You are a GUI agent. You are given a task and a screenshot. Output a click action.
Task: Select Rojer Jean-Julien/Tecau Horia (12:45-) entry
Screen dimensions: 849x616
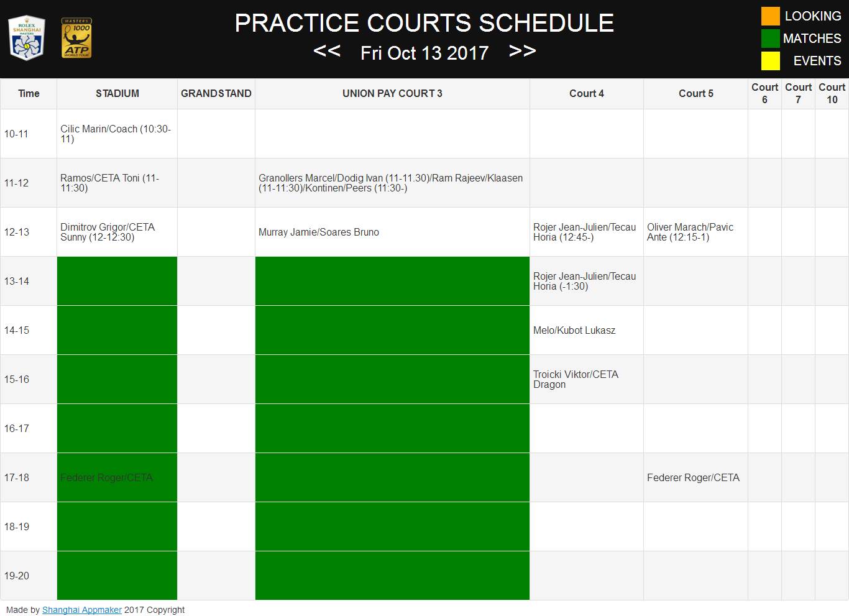pos(585,232)
